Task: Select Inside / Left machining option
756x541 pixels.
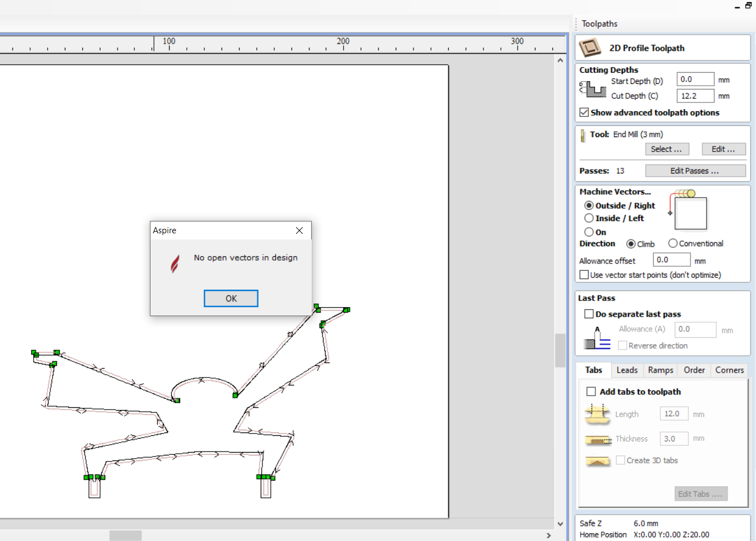Action: pos(589,218)
